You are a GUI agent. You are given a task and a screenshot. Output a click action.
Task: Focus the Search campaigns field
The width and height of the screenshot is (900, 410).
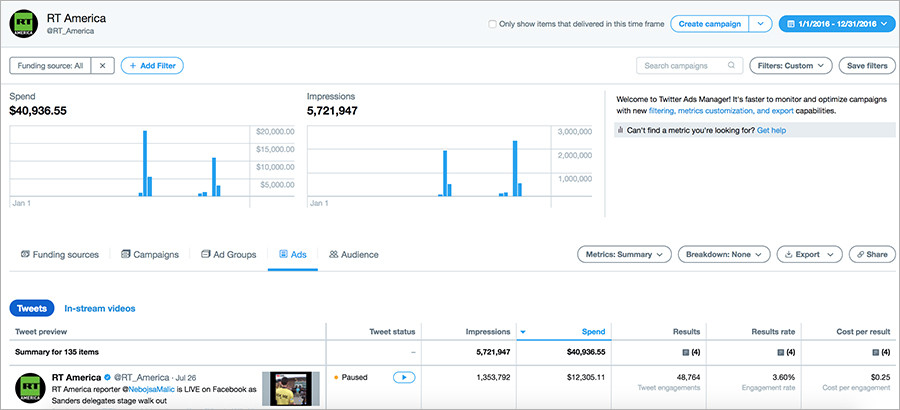[x=689, y=65]
